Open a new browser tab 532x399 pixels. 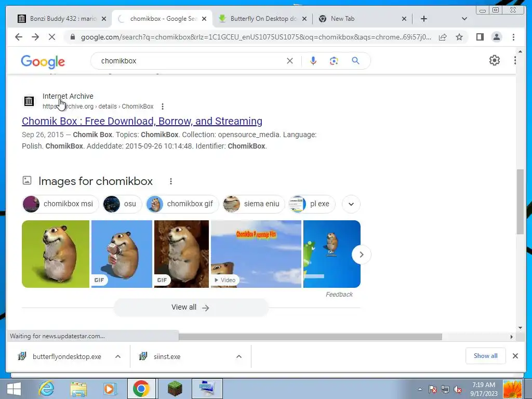click(x=424, y=19)
